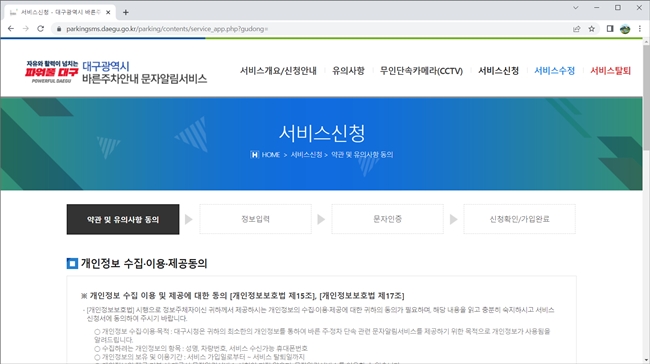The width and height of the screenshot is (650, 364).
Task: Click the 개인정보 수집·이용·제공동의 heading
Action: 144,263
